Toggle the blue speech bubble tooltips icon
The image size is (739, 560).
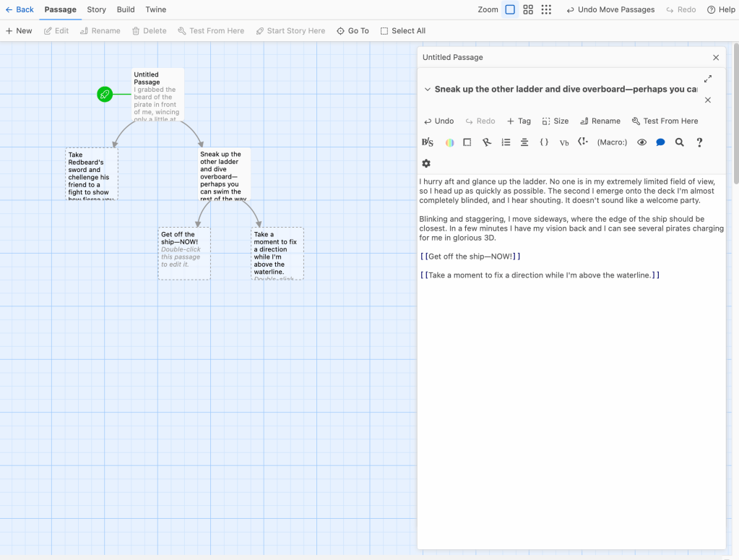tap(660, 142)
